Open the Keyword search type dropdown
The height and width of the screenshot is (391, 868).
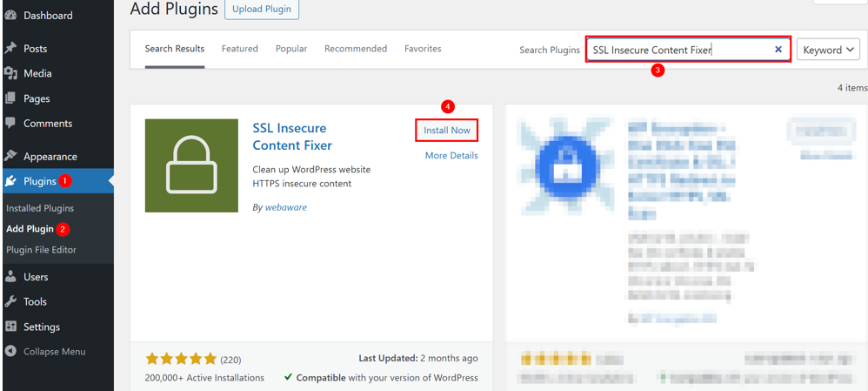[x=828, y=50]
